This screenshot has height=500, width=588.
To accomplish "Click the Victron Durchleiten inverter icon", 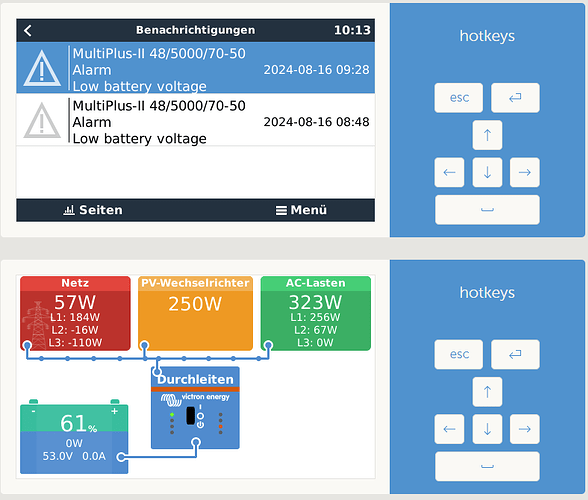I will click(x=195, y=408).
